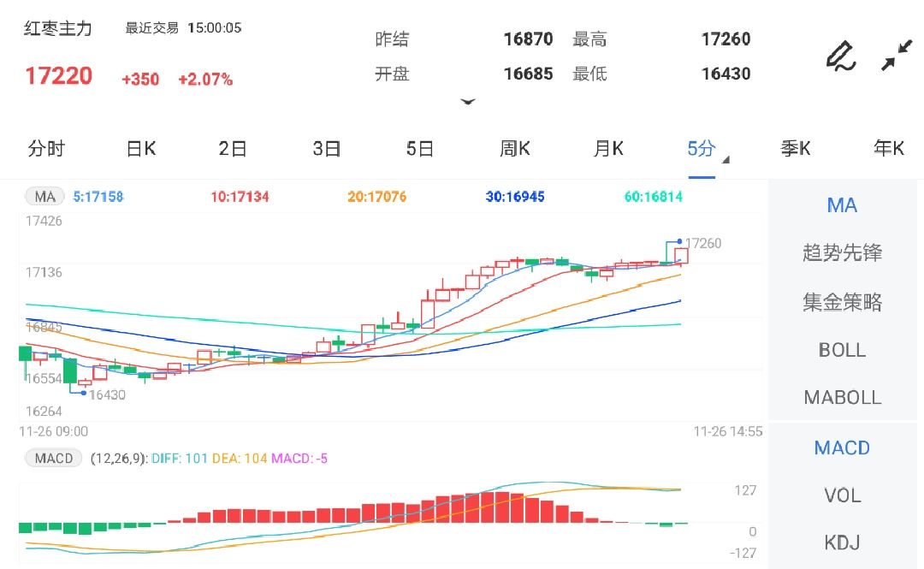924x569 pixels.
Task: Open the MACD parameters via its legend label
Action: (x=53, y=458)
